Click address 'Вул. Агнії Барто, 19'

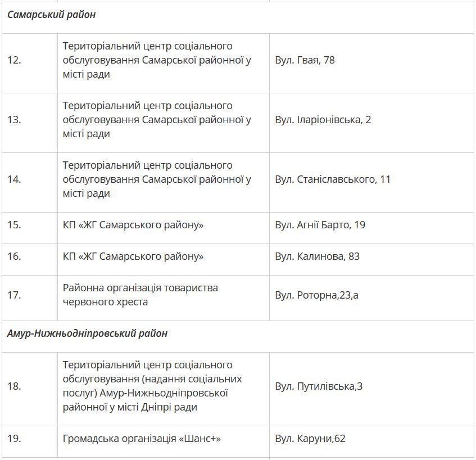(x=320, y=225)
